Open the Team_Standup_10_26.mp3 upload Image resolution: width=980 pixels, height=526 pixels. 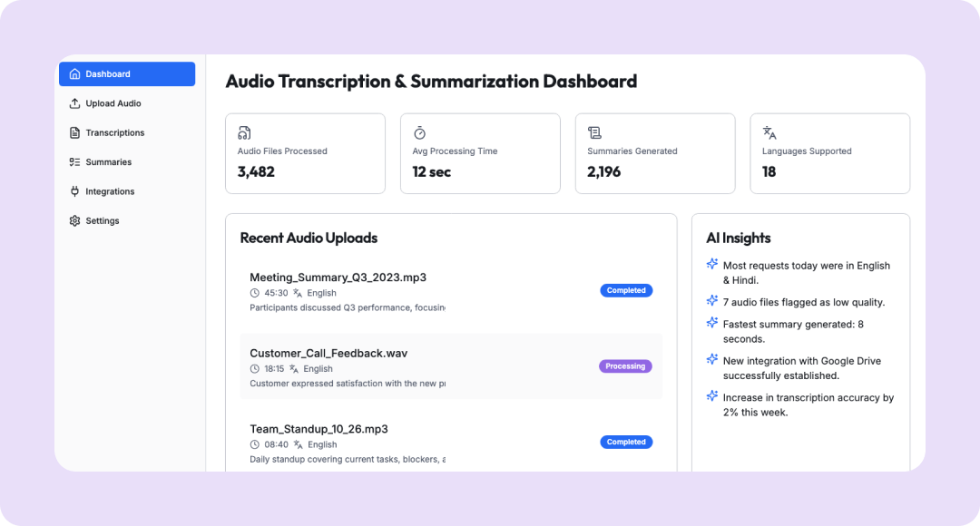(318, 429)
